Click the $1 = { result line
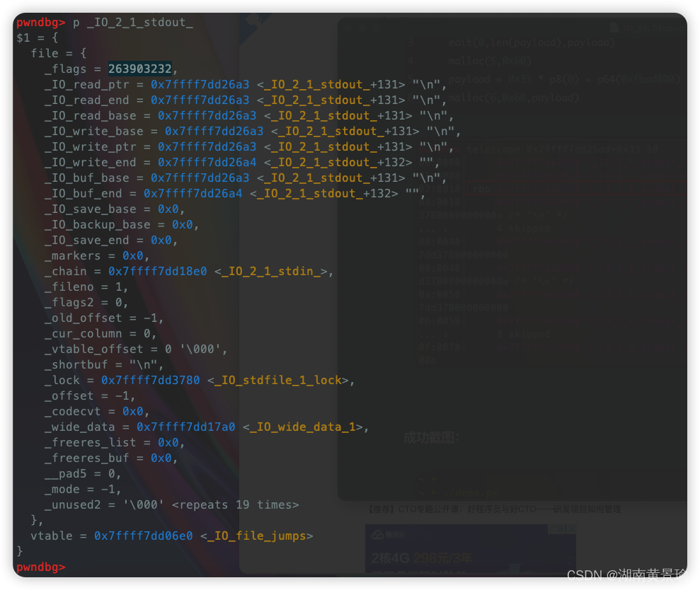Image resolution: width=700 pixels, height=590 pixels. pos(37,38)
